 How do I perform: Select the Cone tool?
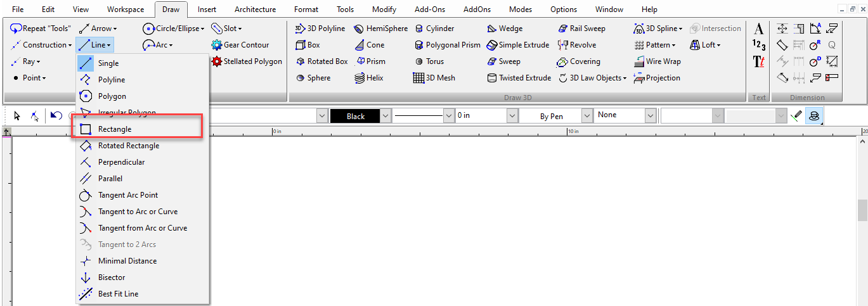click(370, 45)
